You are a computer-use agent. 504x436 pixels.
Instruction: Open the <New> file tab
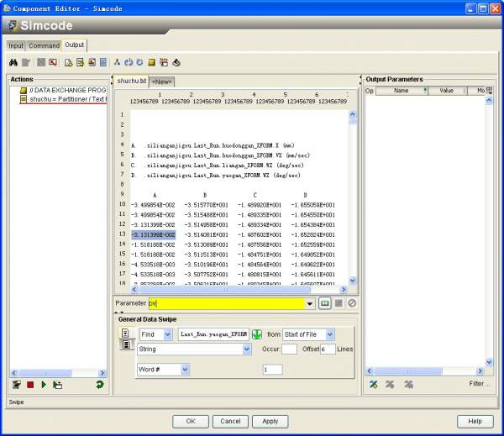(162, 81)
